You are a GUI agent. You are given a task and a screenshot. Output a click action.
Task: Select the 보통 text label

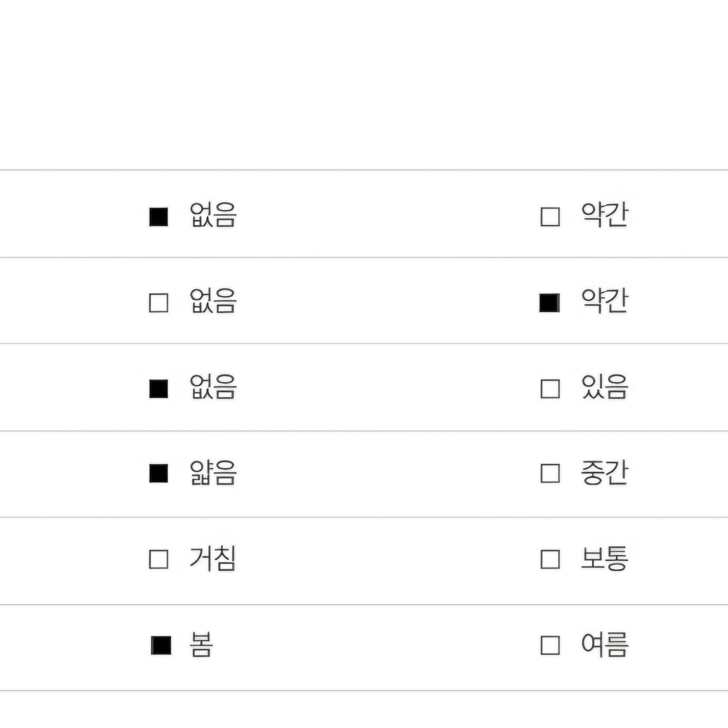point(605,558)
